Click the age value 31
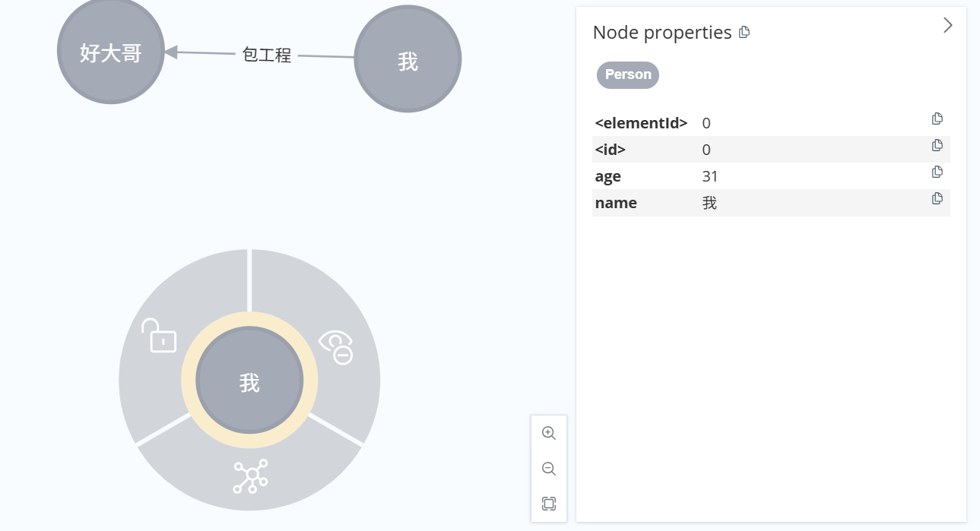Image resolution: width=980 pixels, height=531 pixels. coord(710,176)
